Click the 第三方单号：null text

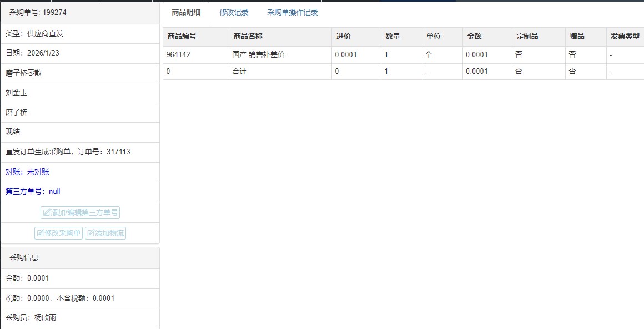point(33,191)
